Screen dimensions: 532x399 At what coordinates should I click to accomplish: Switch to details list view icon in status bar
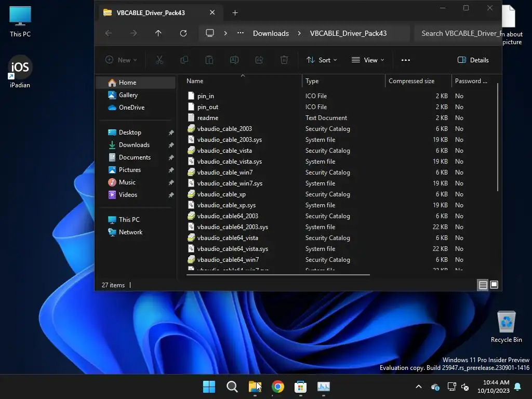click(483, 285)
